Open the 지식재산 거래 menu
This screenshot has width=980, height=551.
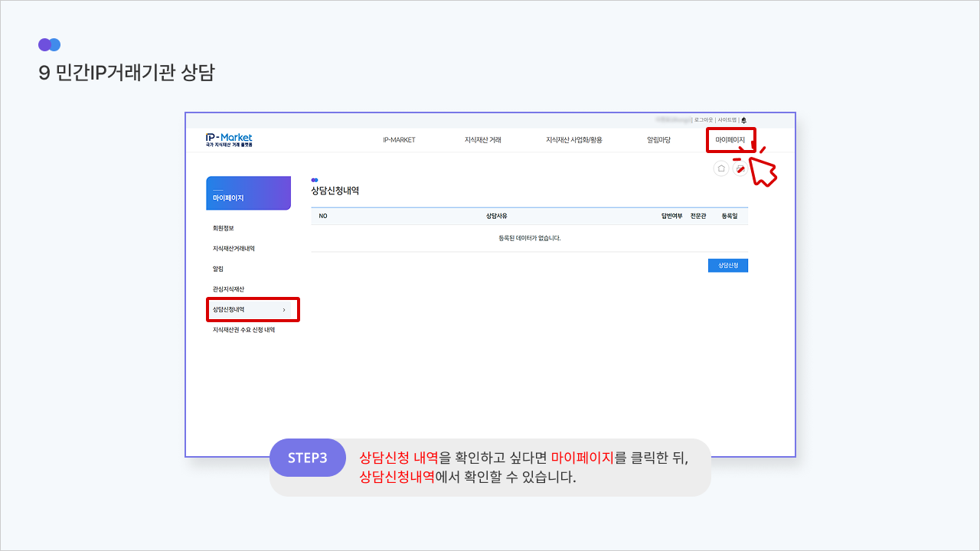pos(482,140)
